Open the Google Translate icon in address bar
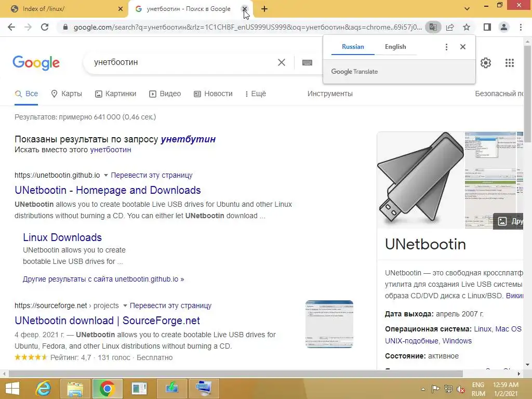The image size is (532, 399). (433, 27)
